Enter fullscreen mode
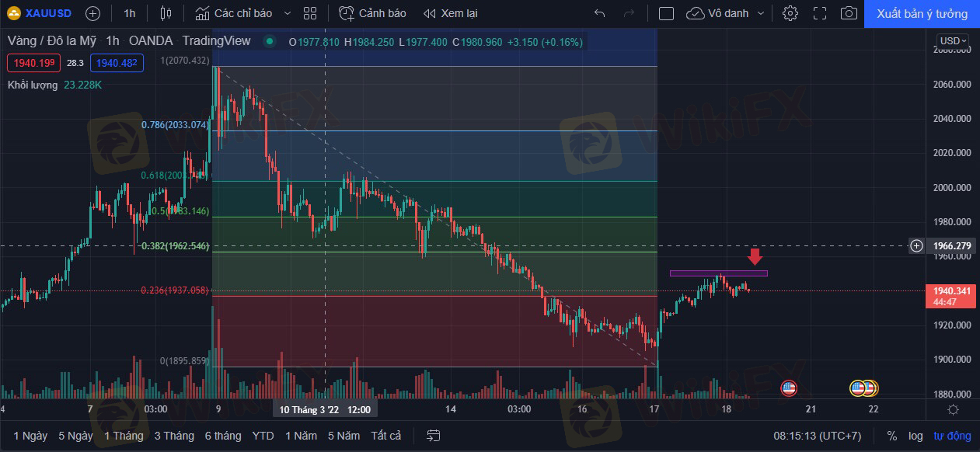980x452 pixels. (820, 13)
